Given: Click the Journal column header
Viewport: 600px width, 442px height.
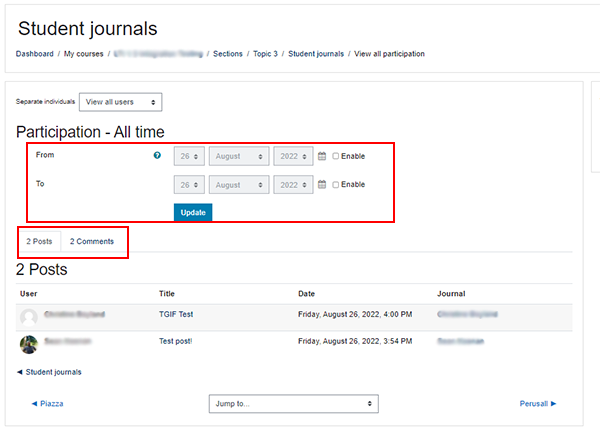Looking at the screenshot, I should pyautogui.click(x=451, y=294).
